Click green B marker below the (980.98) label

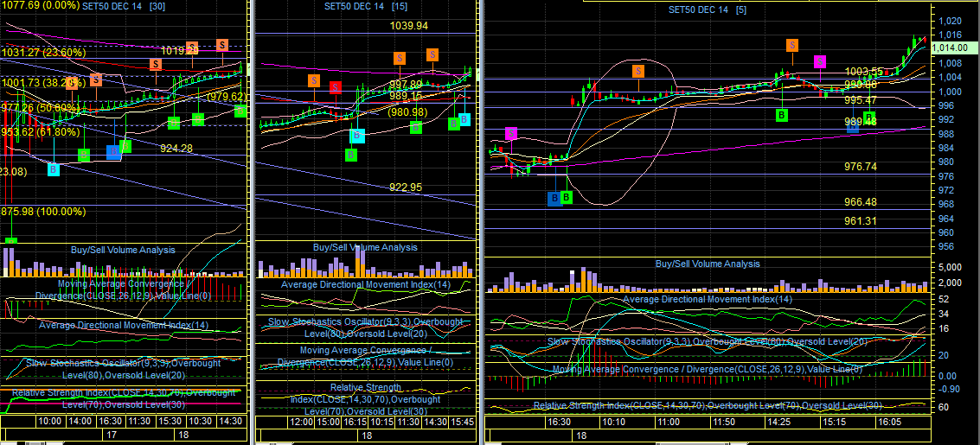(x=416, y=127)
